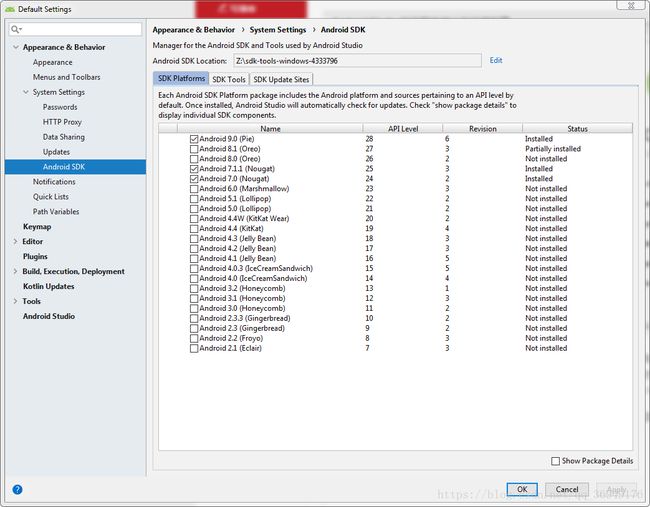This screenshot has height=507, width=650.
Task: Select Android 5.0 (Lollipop) row name
Action: 235,209
